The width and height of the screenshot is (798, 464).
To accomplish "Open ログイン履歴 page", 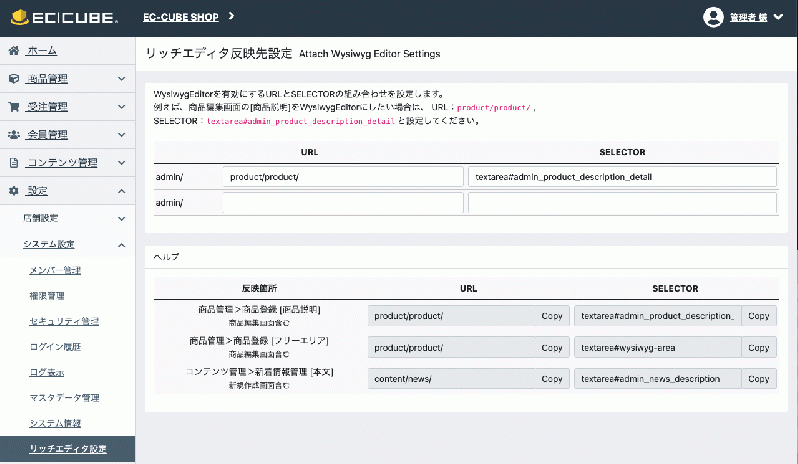I will (55, 346).
